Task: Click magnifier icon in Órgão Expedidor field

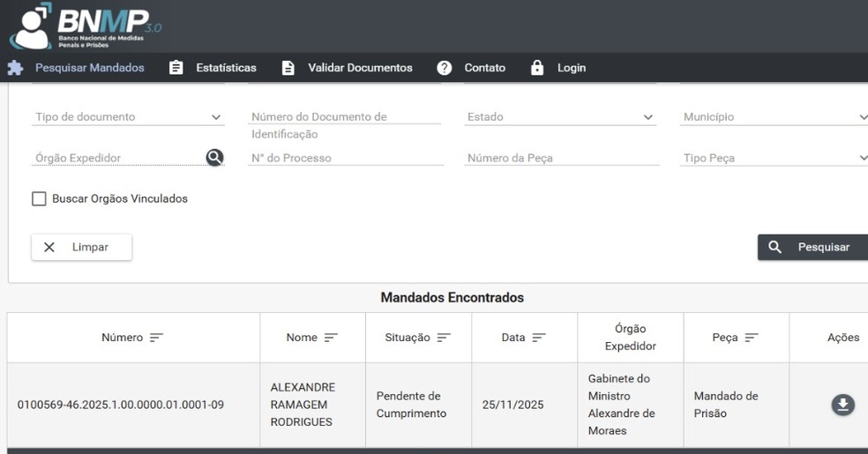Action: click(214, 158)
